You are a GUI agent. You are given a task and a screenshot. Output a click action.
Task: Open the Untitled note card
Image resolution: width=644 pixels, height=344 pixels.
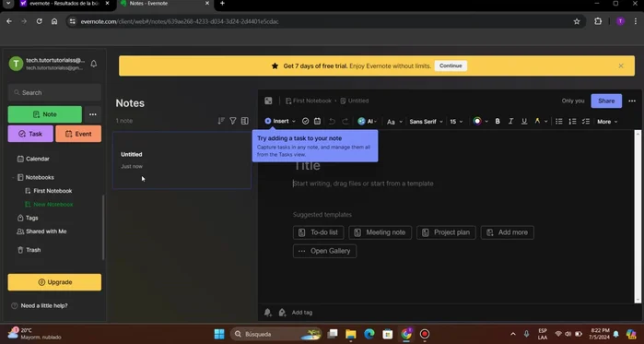(x=181, y=160)
